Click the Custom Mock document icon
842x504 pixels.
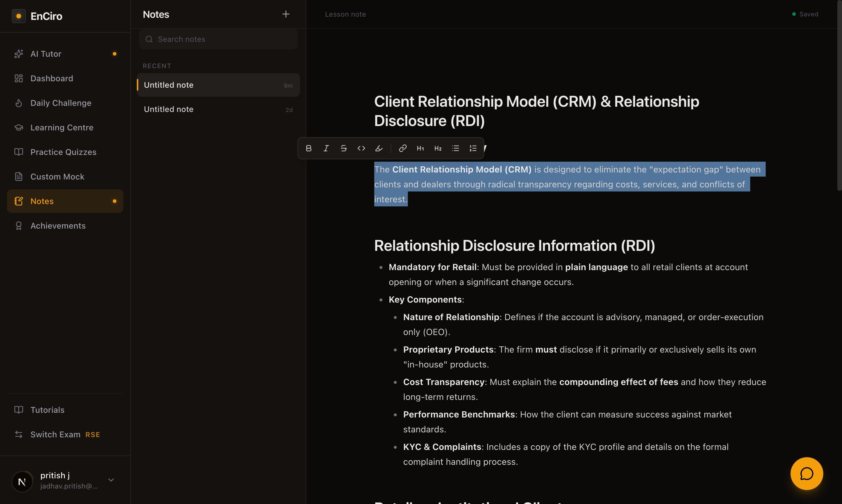(x=19, y=177)
